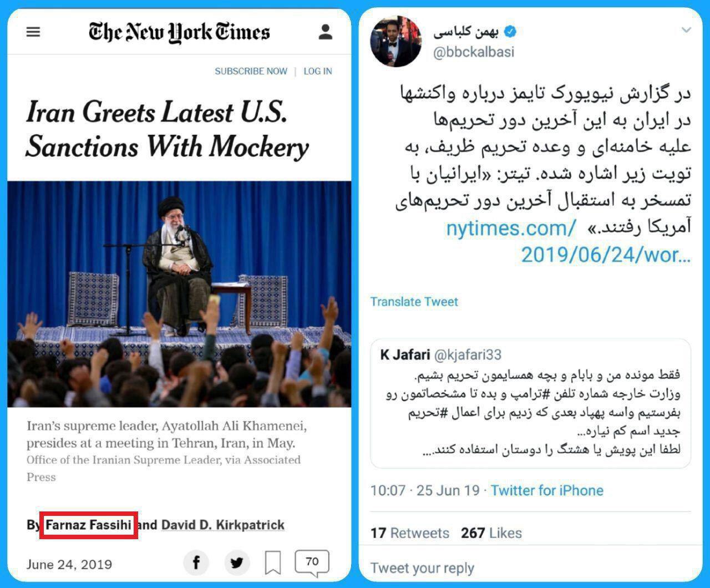Open the account profile icon

click(326, 32)
